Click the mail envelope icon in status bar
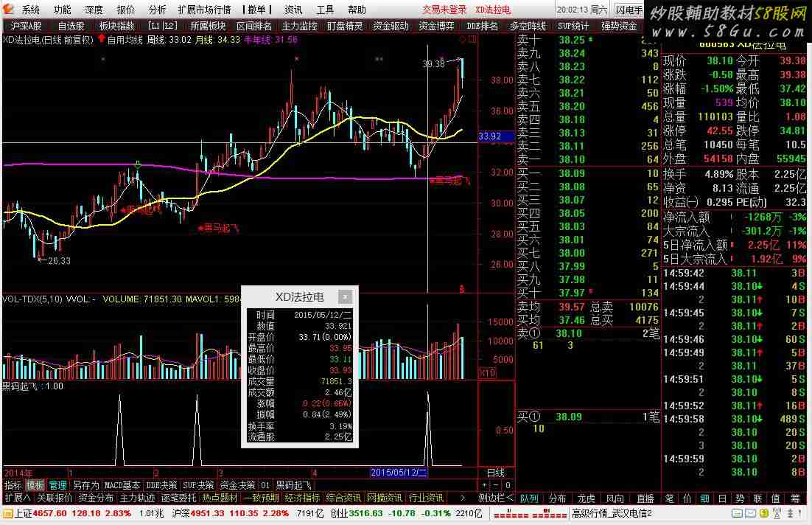Screen dimensions: 812x525 click(750, 514)
